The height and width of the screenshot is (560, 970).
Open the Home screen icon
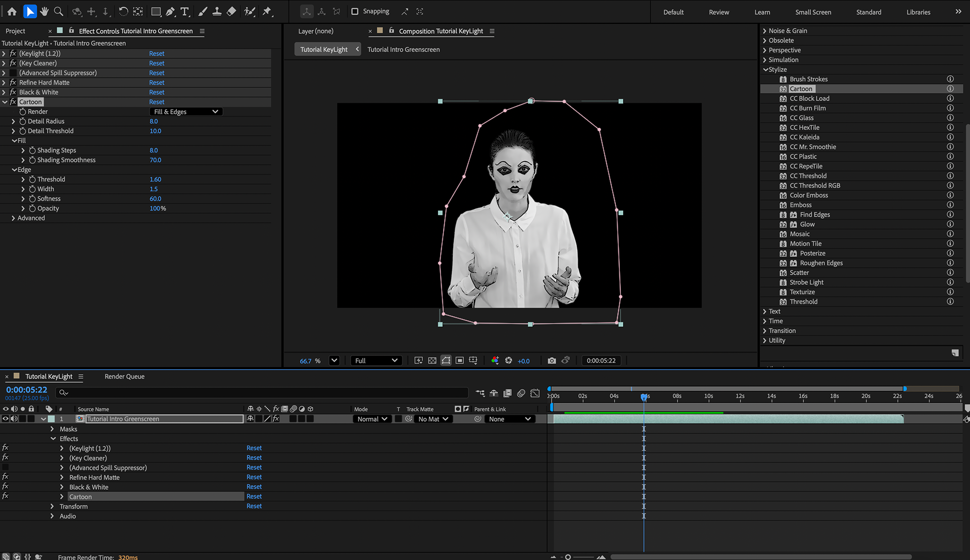click(12, 11)
